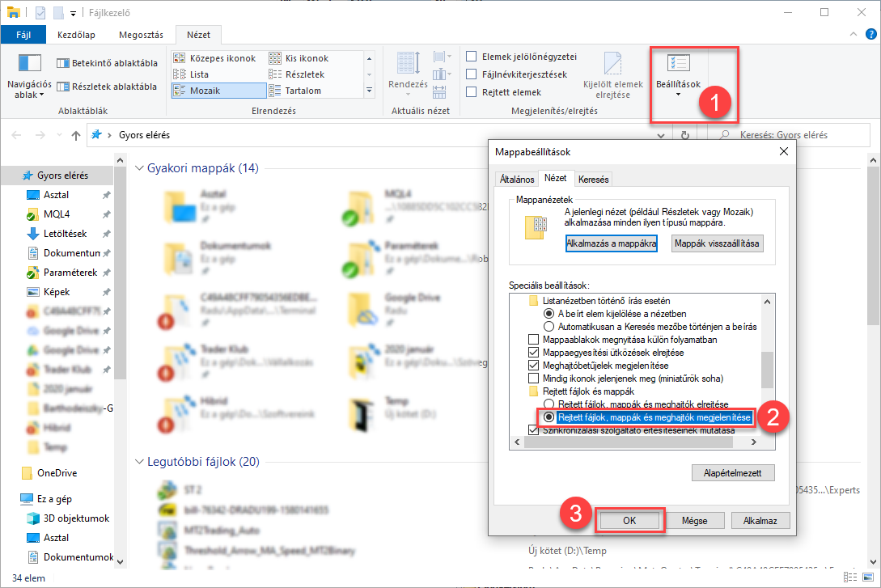This screenshot has width=881, height=588.
Task: Open the group-by dropdown in Aktuális nézet
Action: click(442, 56)
